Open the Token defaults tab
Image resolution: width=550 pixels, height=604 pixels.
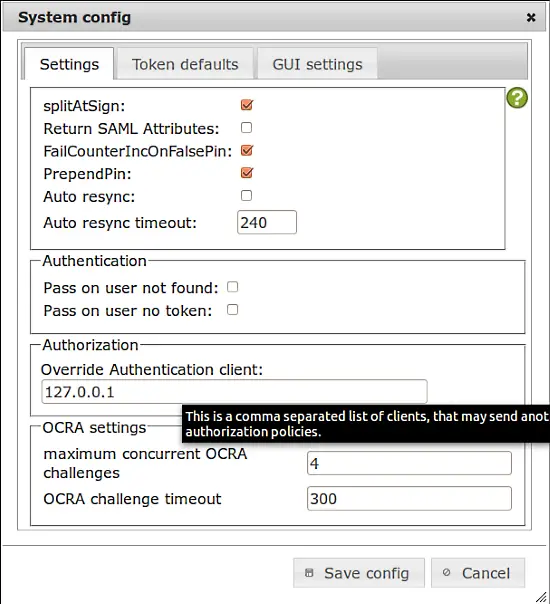[x=185, y=64]
